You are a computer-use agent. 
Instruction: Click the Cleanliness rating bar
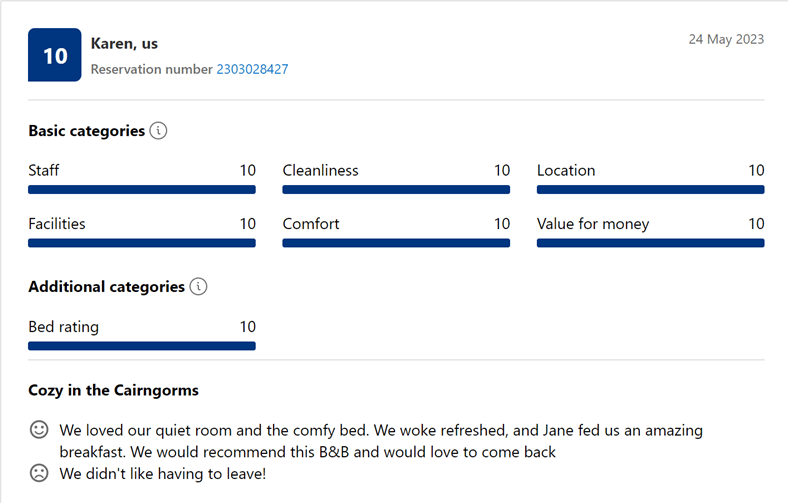click(x=396, y=189)
